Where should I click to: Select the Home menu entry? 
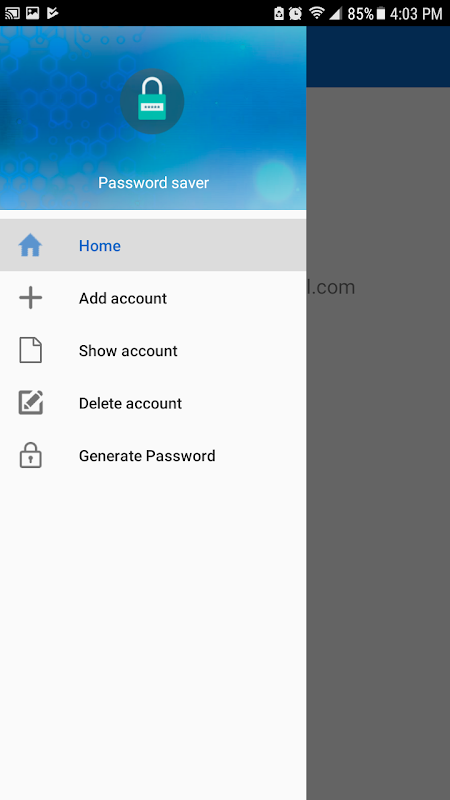[x=153, y=245]
